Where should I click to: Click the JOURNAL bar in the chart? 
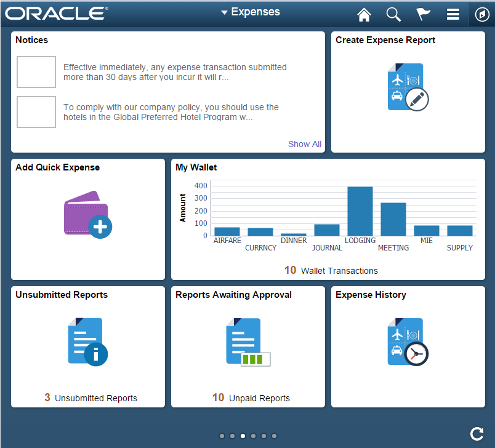pyautogui.click(x=327, y=230)
